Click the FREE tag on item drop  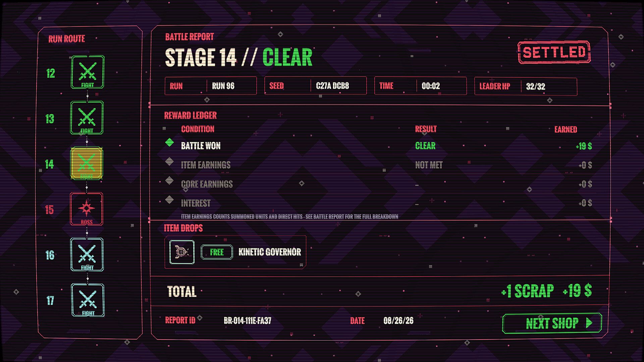(x=217, y=252)
